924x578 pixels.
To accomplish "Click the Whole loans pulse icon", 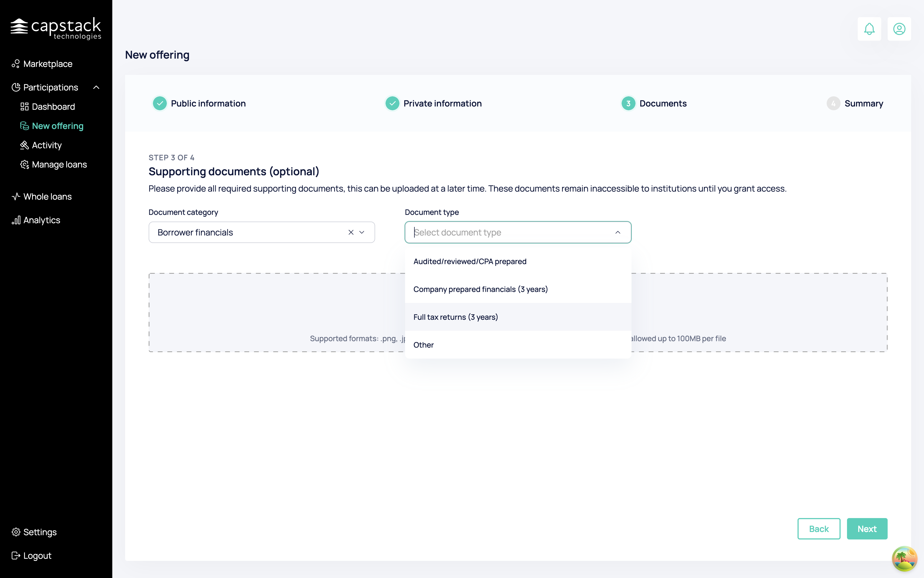I will click(16, 196).
